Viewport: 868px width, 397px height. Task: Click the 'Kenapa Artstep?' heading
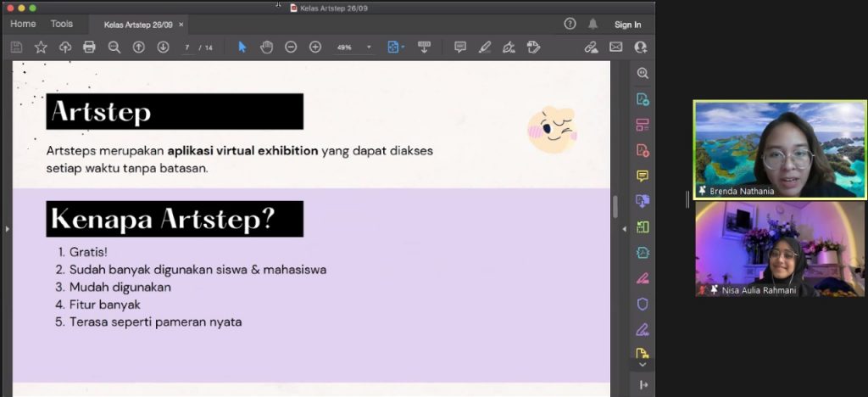pos(175,219)
